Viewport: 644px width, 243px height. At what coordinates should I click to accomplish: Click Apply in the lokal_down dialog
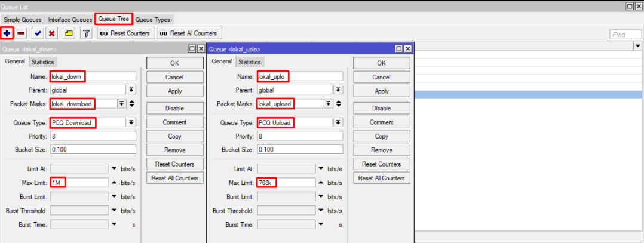pos(175,91)
